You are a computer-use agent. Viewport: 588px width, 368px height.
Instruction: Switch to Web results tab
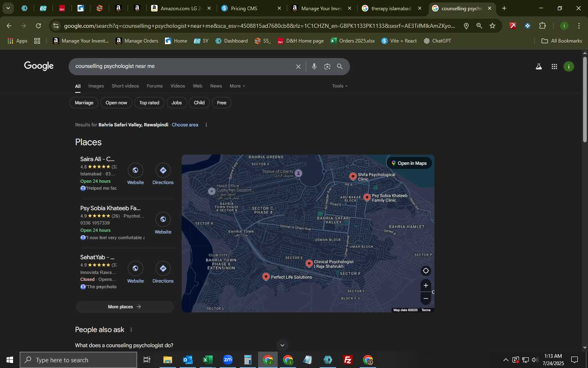tap(198, 86)
